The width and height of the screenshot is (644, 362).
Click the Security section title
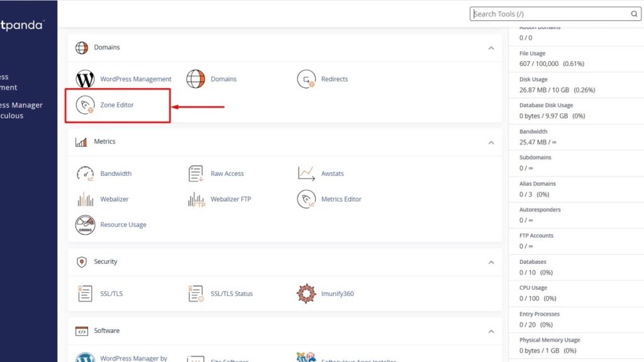106,261
